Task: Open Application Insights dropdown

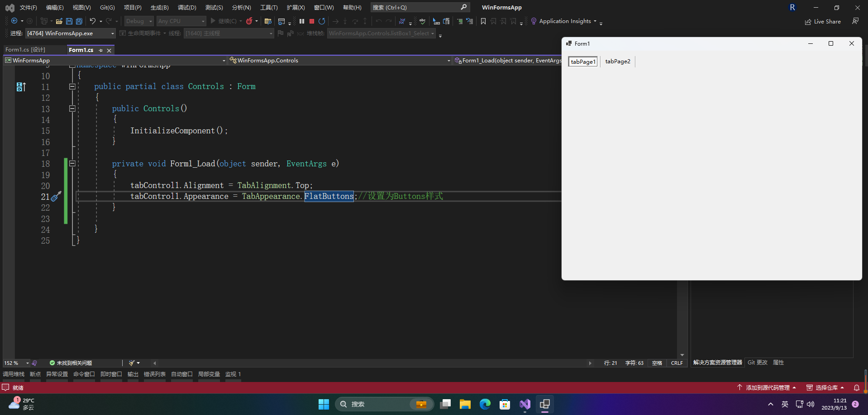Action: [564, 21]
